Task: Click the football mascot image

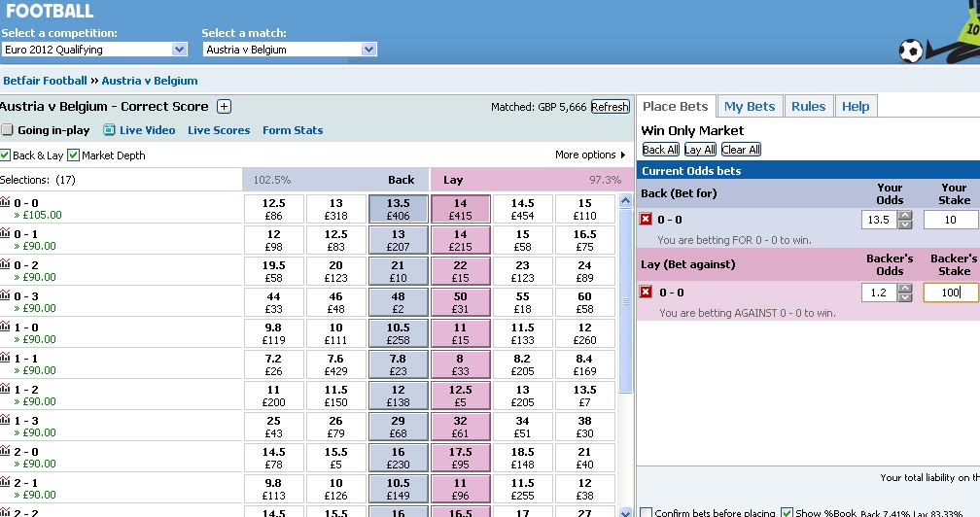Action: pyautogui.click(x=939, y=34)
